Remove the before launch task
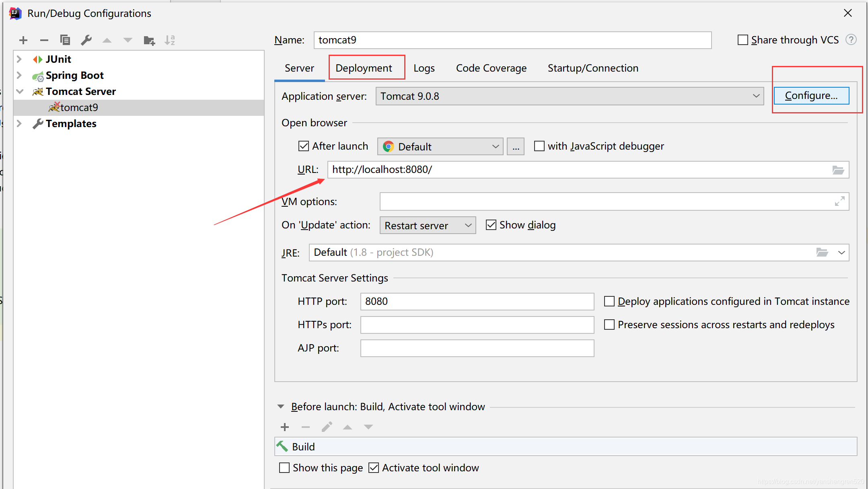The image size is (868, 489). [306, 427]
